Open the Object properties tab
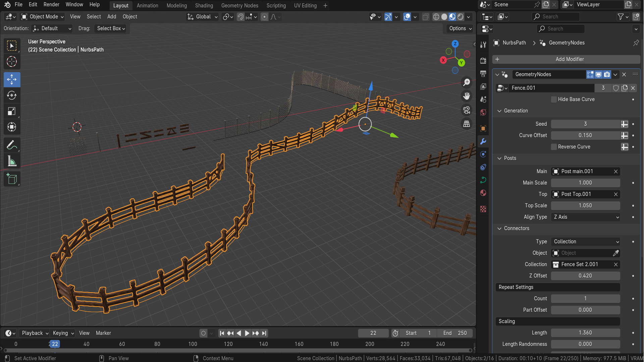Image resolution: width=644 pixels, height=362 pixels. pos(483,129)
